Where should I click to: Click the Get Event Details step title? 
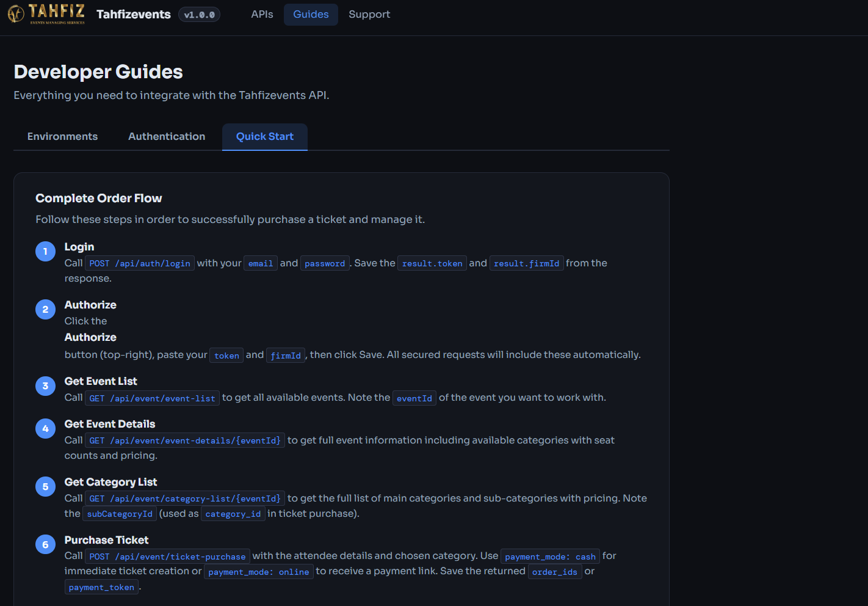tap(110, 424)
